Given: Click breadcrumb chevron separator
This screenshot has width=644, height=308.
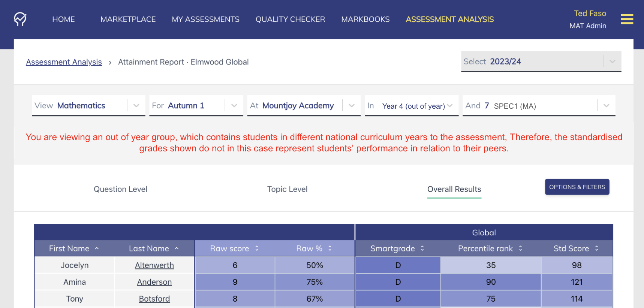Looking at the screenshot, I should click(110, 63).
